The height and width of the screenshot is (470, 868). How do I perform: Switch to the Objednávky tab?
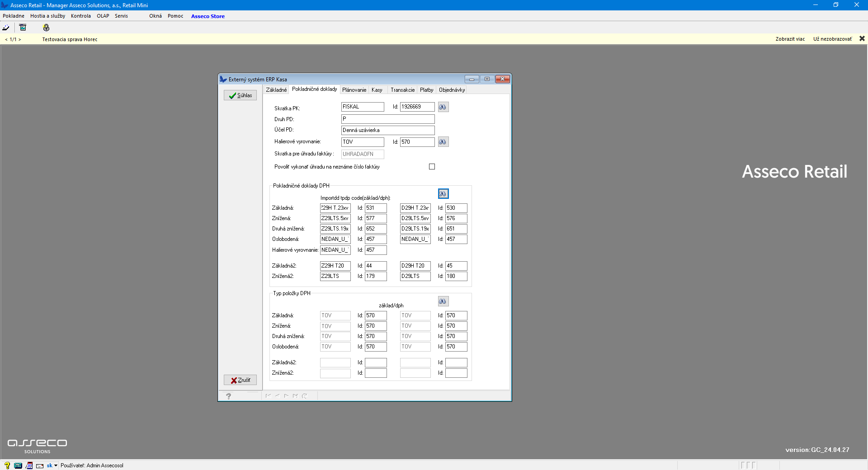452,90
